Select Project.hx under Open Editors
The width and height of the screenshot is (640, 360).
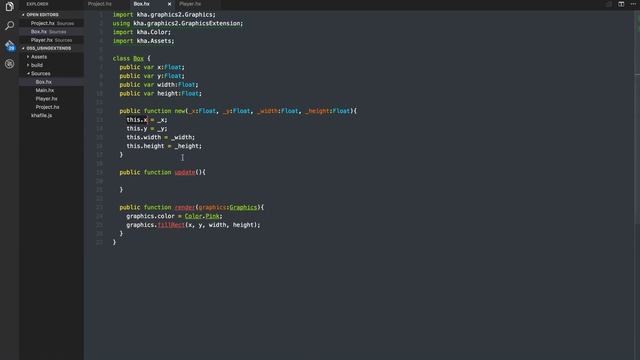[51, 23]
